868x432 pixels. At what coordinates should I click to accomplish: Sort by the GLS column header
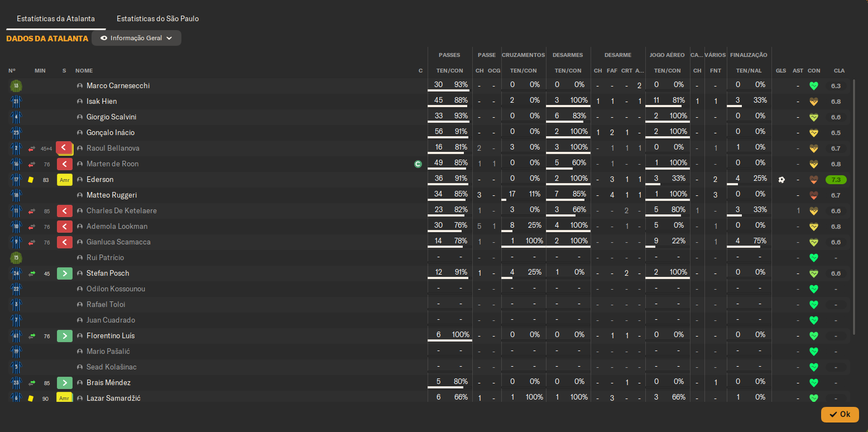[781, 71]
